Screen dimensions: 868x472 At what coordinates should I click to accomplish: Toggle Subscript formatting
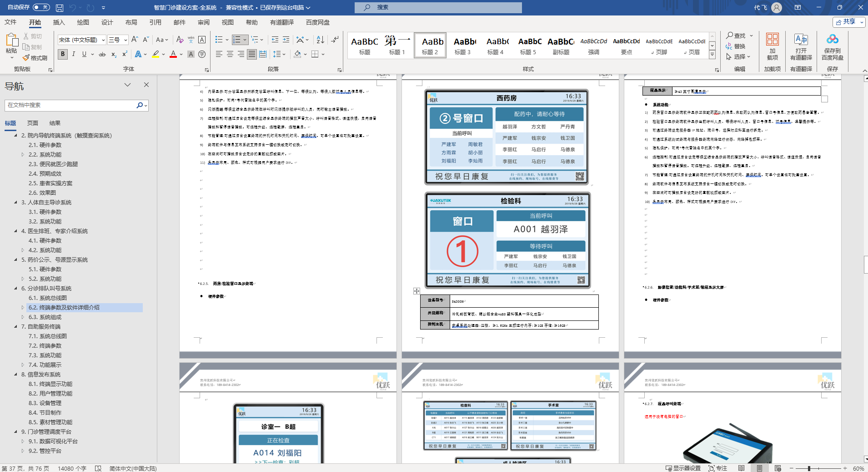click(114, 54)
